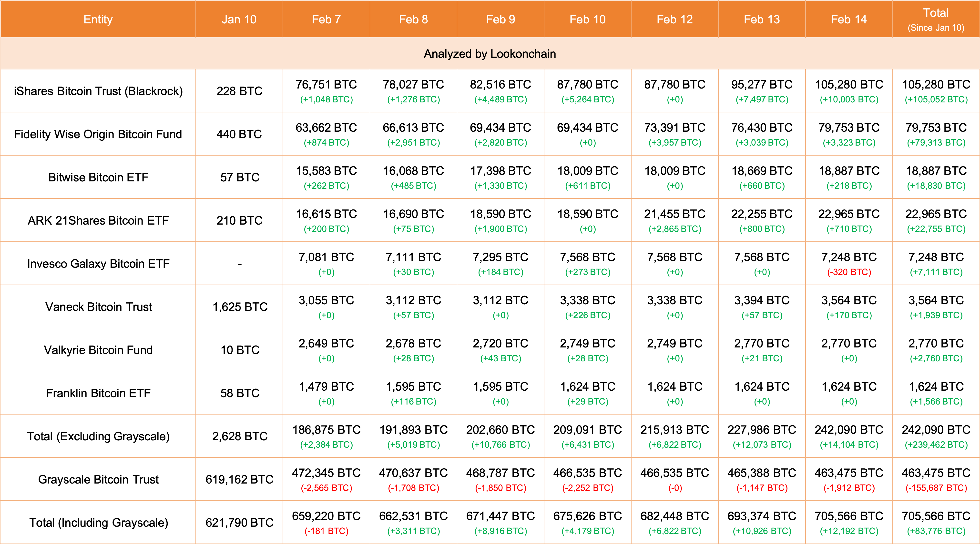
Task: Click the Jan 10 column header
Action: point(239,20)
